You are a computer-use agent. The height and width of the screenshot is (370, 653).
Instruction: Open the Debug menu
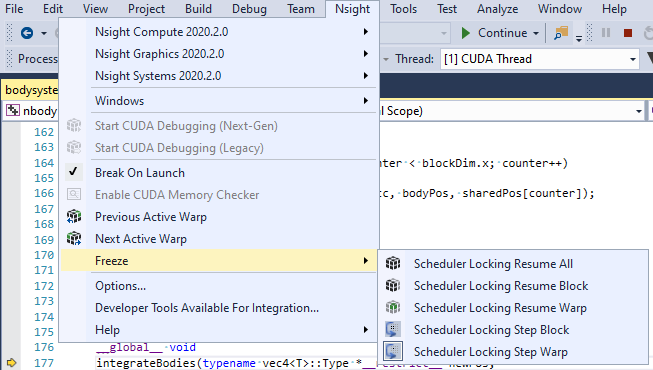click(249, 9)
